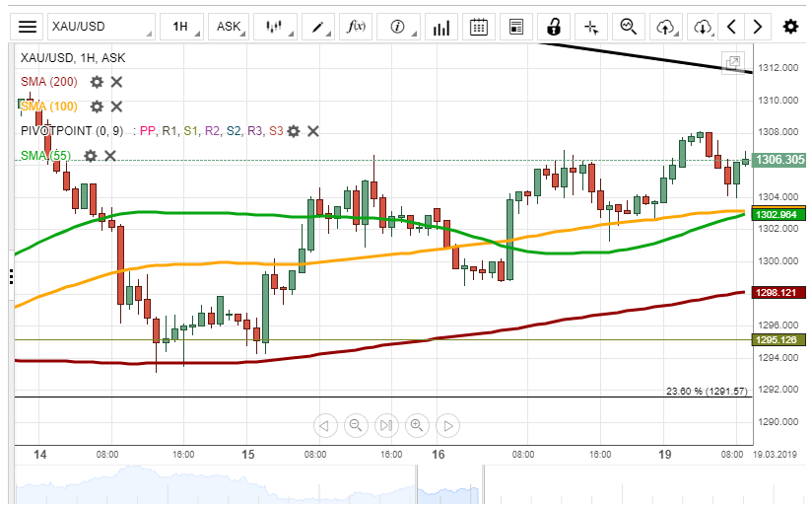Click the cloud download load icon

703,27
